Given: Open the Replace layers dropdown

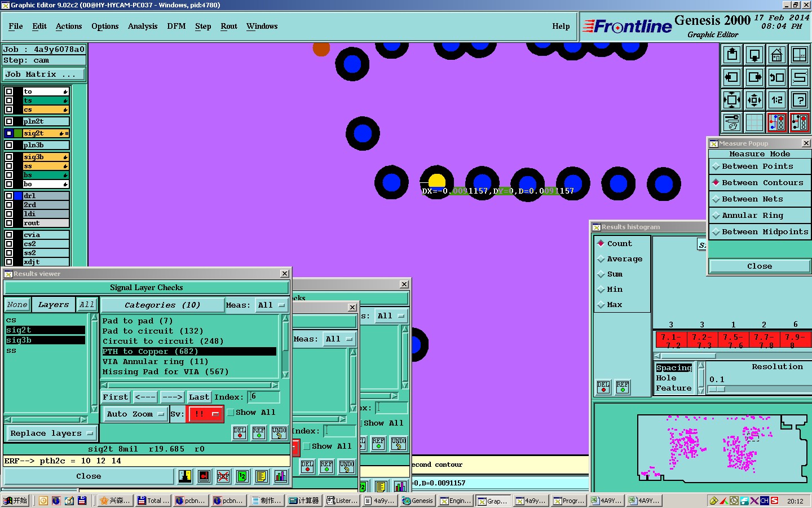Looking at the screenshot, I should 51,433.
